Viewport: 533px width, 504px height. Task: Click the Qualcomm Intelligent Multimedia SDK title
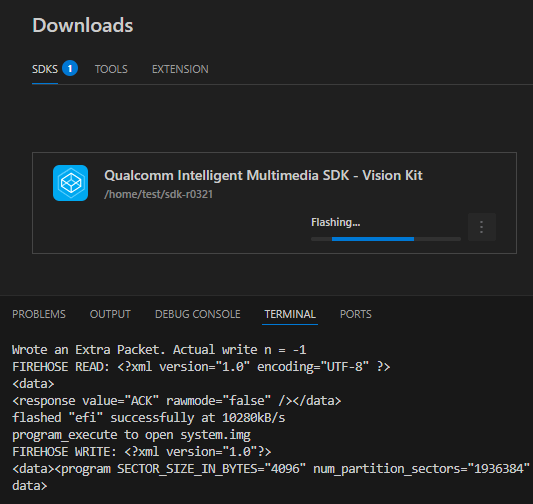tap(263, 175)
